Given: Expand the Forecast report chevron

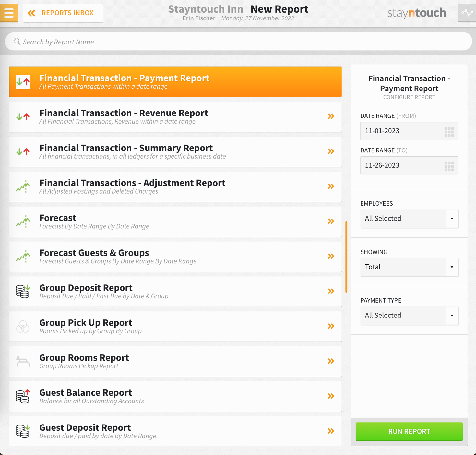Looking at the screenshot, I should [331, 222].
